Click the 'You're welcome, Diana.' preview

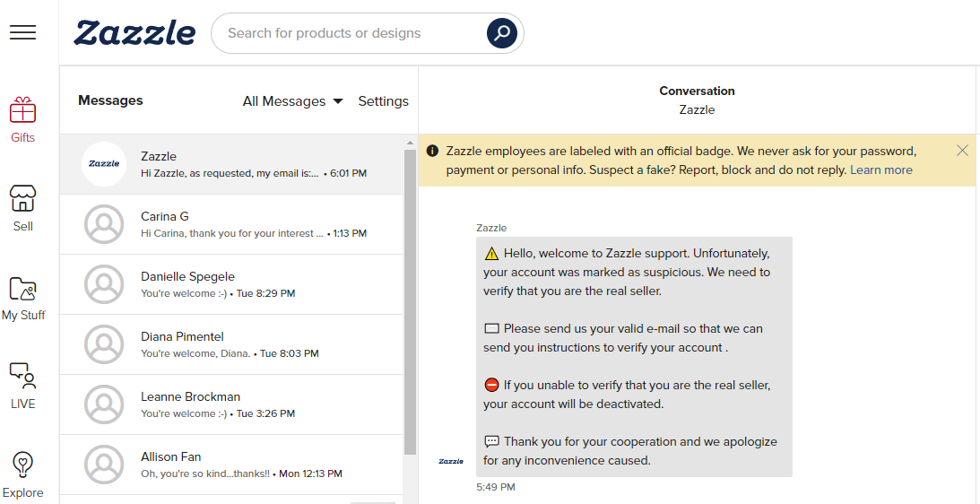[195, 353]
